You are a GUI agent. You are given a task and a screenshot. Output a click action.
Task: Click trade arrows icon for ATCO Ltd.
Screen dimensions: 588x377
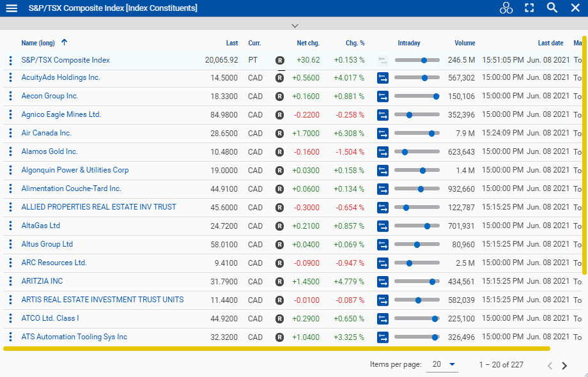[382, 319]
